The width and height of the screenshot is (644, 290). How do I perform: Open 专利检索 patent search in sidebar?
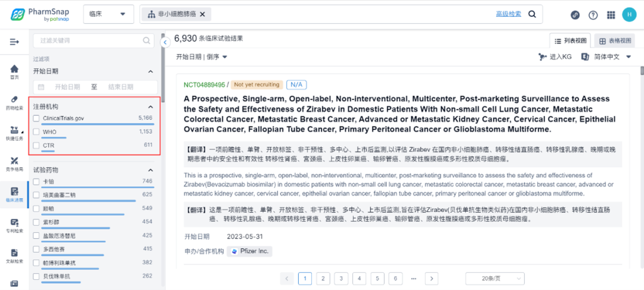[x=14, y=225]
